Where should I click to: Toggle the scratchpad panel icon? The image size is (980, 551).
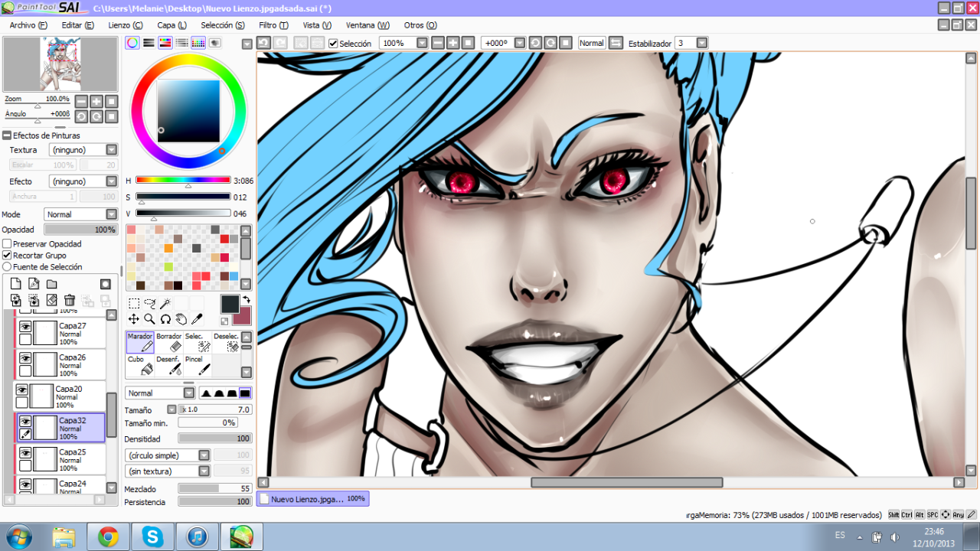point(215,43)
